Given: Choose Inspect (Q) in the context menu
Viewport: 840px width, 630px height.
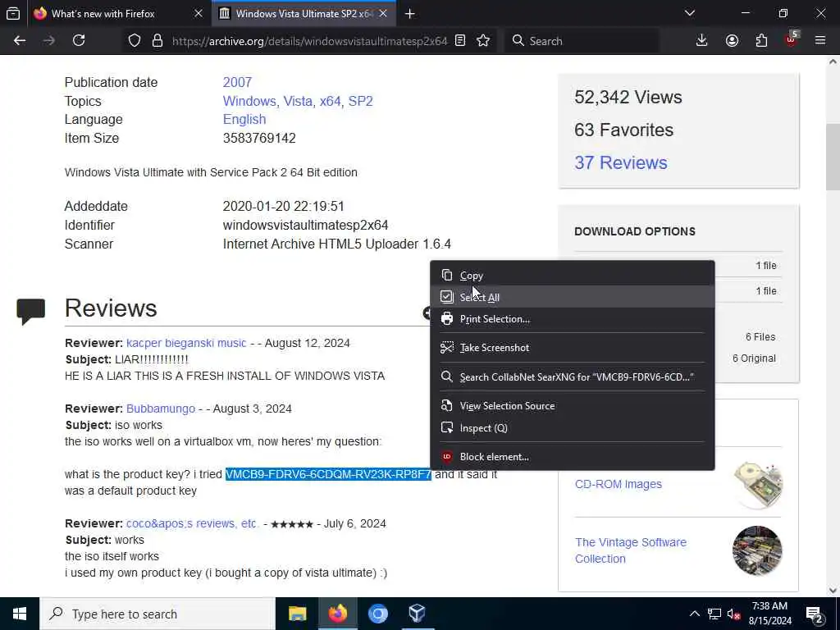Looking at the screenshot, I should pos(572,428).
